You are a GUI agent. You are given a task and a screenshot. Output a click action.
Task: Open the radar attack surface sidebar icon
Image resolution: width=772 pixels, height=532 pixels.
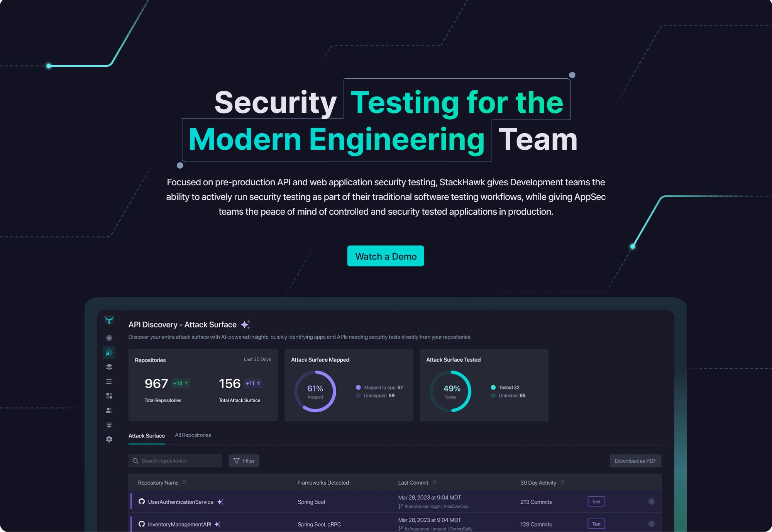(x=109, y=352)
